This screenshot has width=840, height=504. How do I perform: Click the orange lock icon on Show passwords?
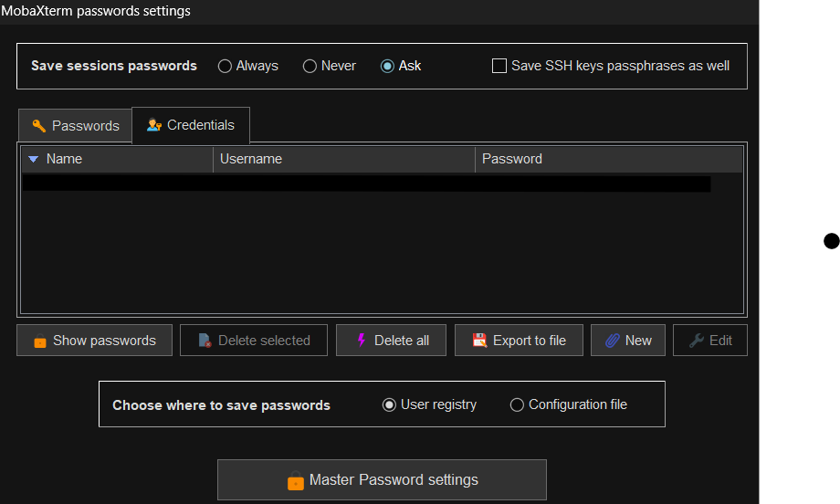point(39,341)
